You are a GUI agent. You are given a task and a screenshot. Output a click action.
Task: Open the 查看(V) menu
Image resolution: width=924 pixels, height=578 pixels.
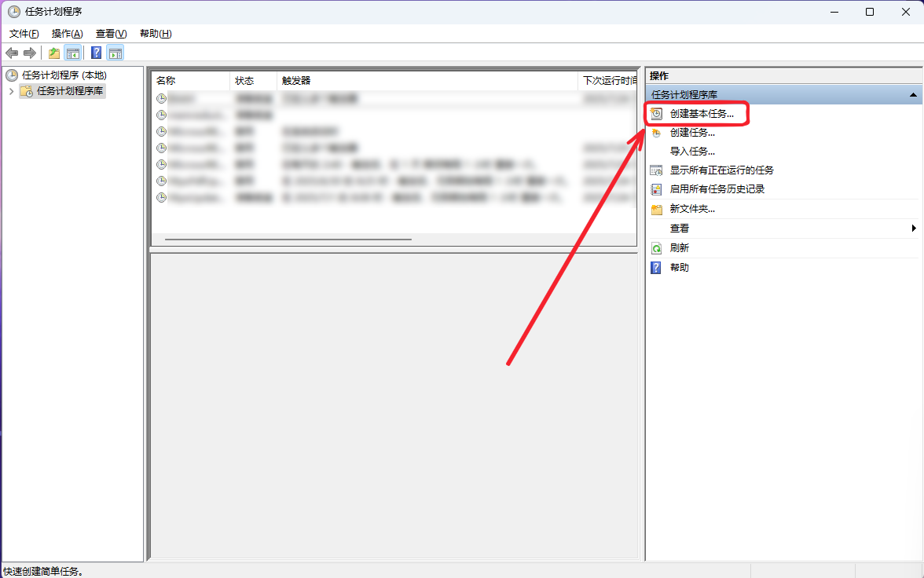tap(109, 34)
